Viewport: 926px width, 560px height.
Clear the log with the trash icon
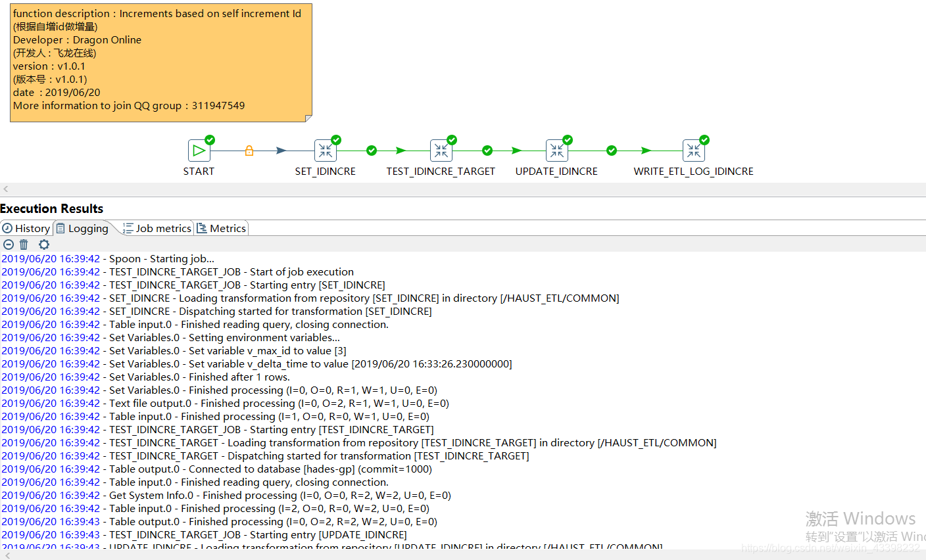point(24,245)
